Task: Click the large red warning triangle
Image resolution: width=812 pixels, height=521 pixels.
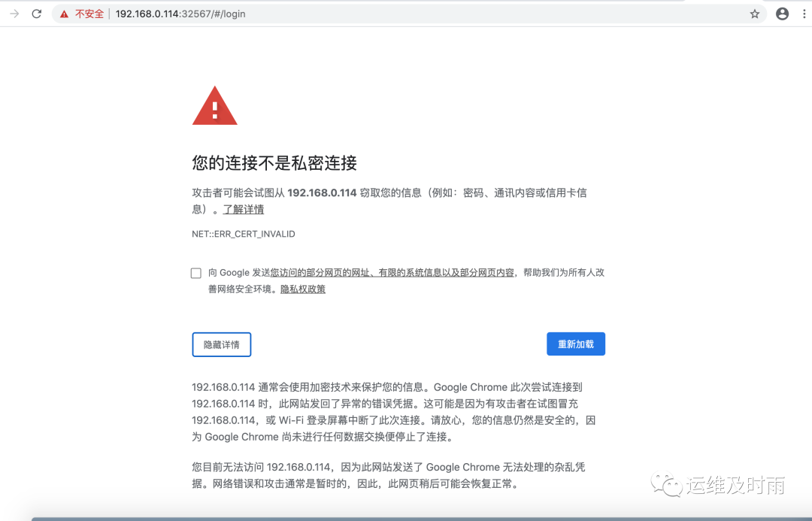Action: click(x=214, y=106)
